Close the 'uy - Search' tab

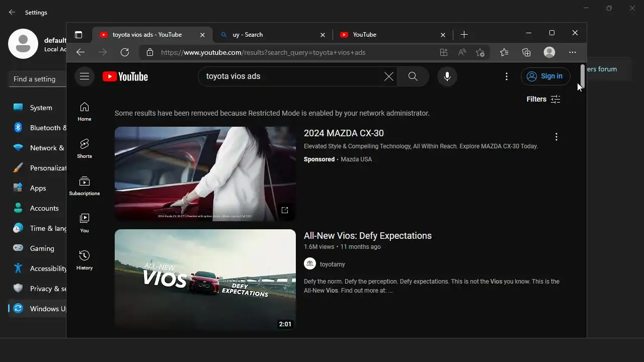(x=323, y=35)
